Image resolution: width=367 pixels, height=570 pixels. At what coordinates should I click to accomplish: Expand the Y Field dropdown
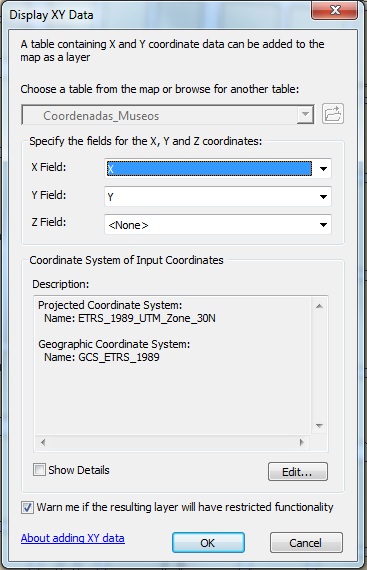(x=323, y=197)
